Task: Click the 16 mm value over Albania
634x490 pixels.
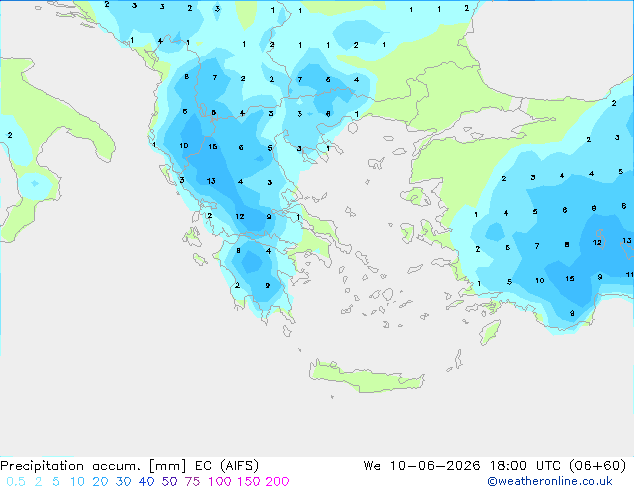Action: (x=213, y=147)
